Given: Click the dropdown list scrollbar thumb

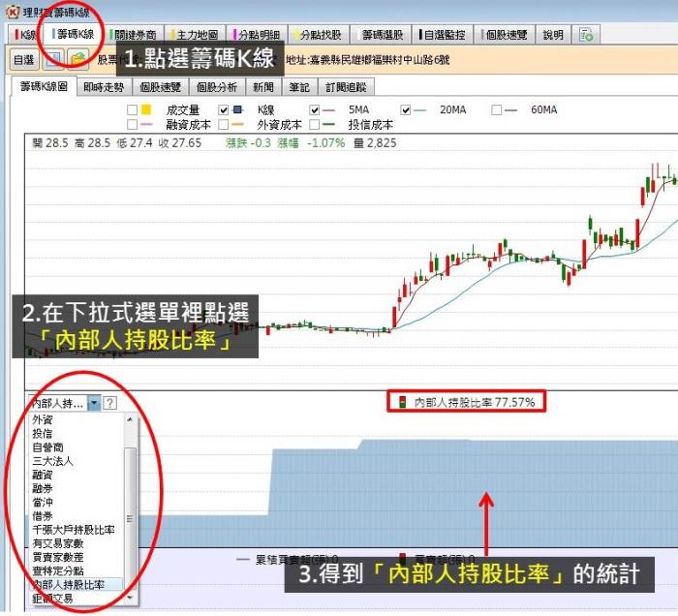Looking at the screenshot, I should [130, 518].
